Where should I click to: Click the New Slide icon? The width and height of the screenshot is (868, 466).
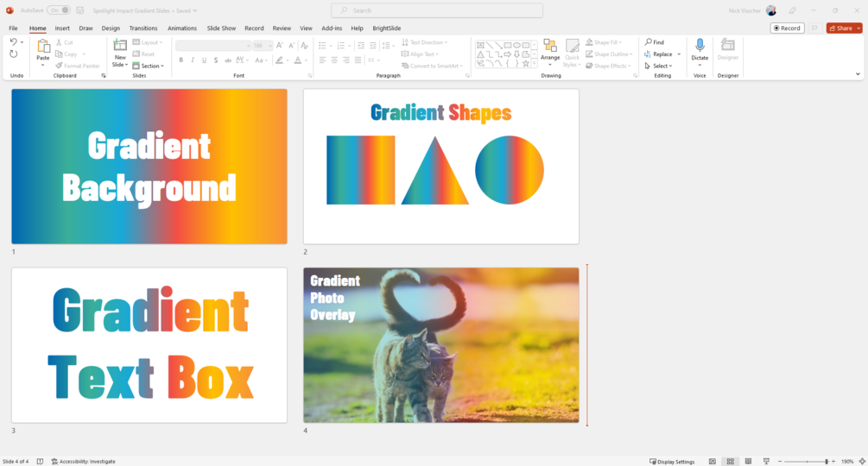point(120,46)
